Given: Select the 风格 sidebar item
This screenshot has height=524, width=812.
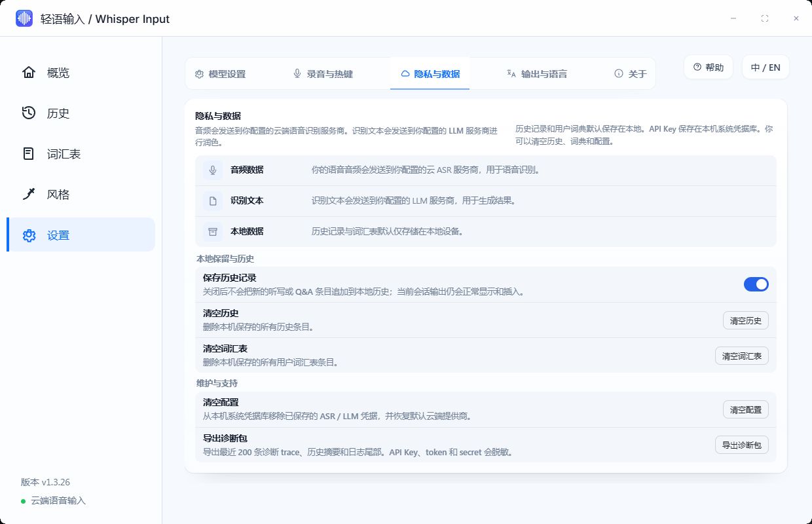Looking at the screenshot, I should pyautogui.click(x=81, y=194).
